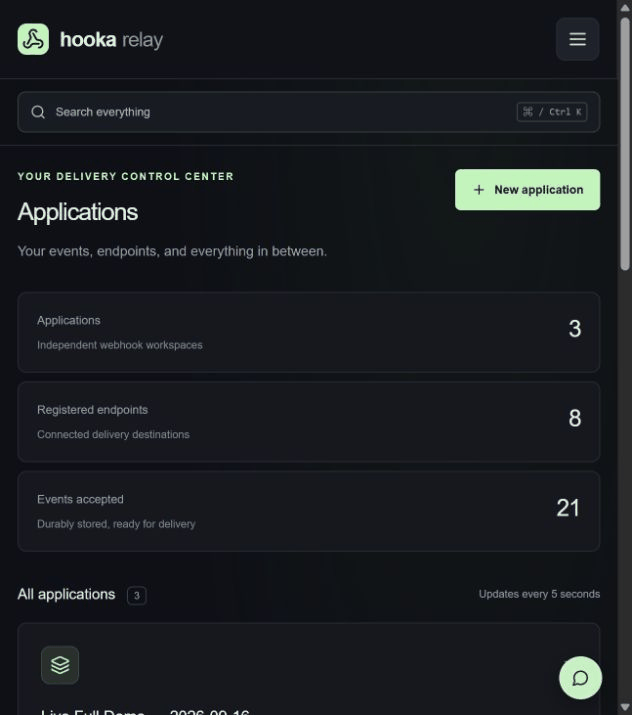The width and height of the screenshot is (632, 715).
Task: Click Your Delivery Control Center label
Action: coord(125,176)
